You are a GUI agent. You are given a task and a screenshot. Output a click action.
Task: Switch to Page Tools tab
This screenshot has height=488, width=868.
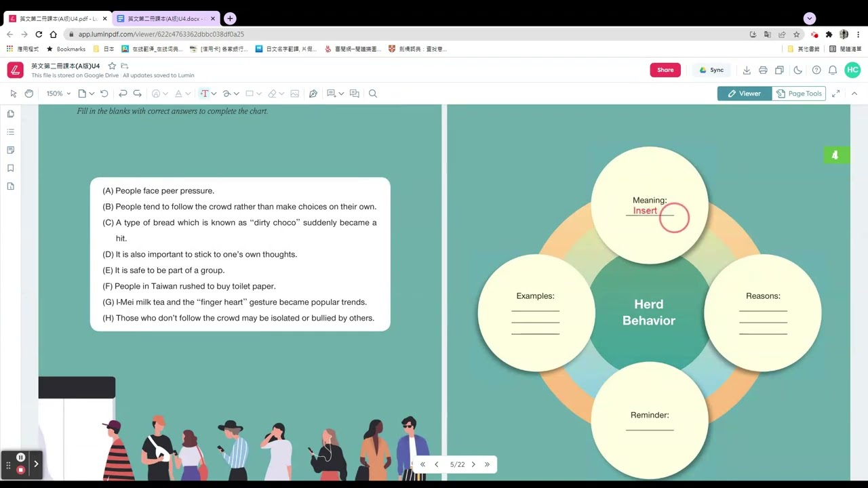[x=799, y=94]
